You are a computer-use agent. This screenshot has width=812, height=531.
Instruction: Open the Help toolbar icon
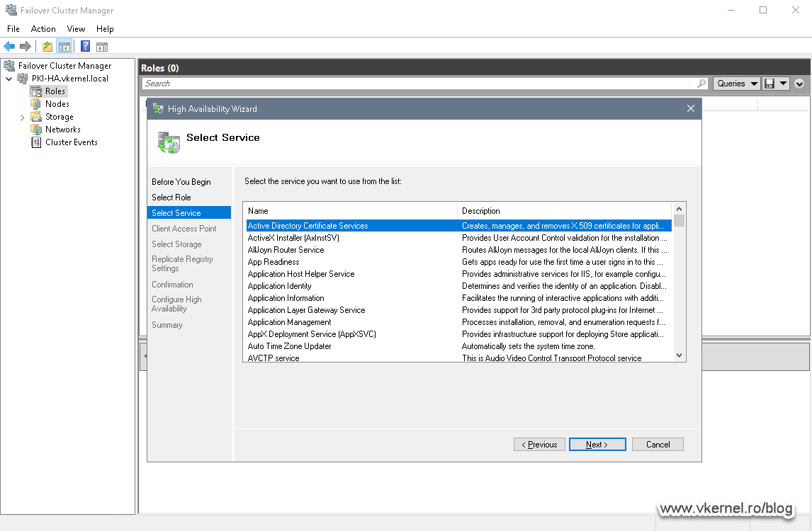click(86, 47)
